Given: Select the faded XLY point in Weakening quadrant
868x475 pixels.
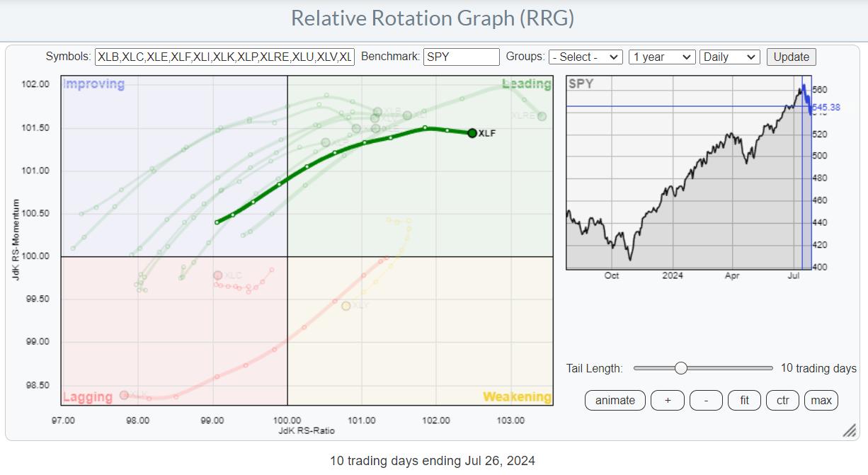Looking at the screenshot, I should [346, 306].
